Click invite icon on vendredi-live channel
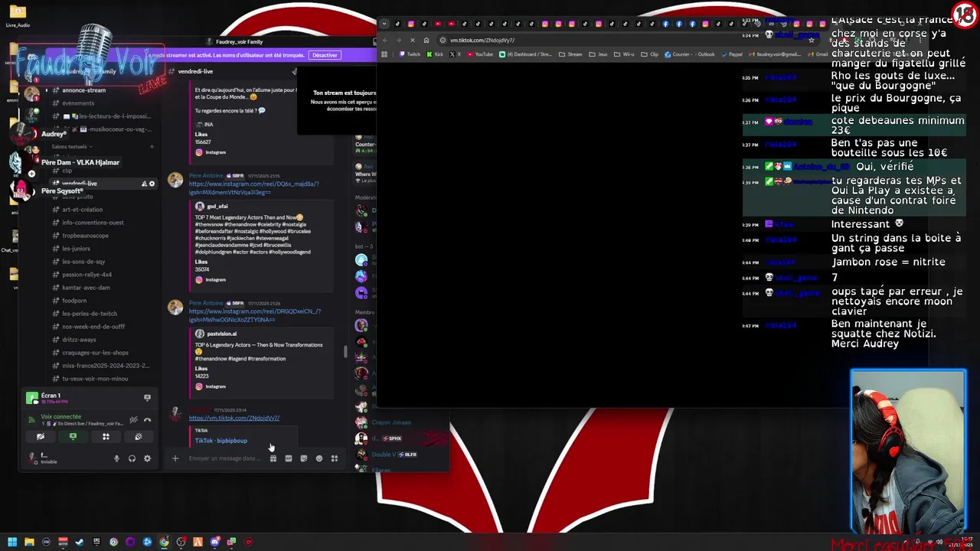 tap(144, 184)
